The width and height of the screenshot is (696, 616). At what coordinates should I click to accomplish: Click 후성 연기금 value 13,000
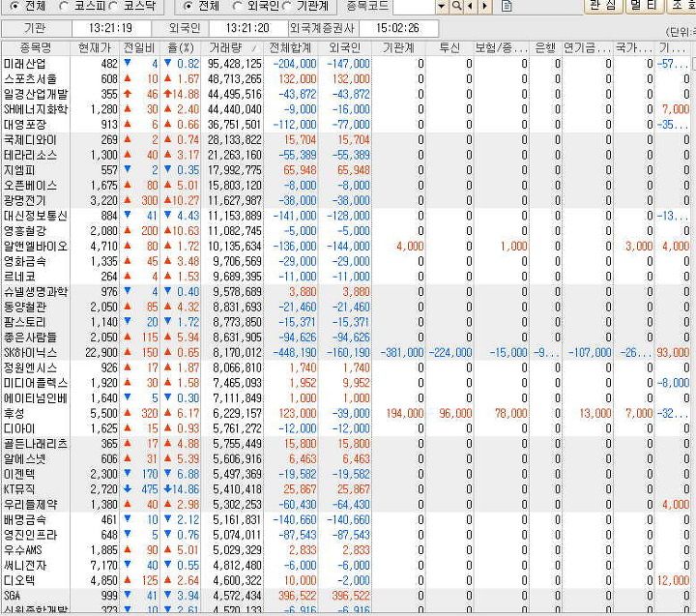coord(595,414)
